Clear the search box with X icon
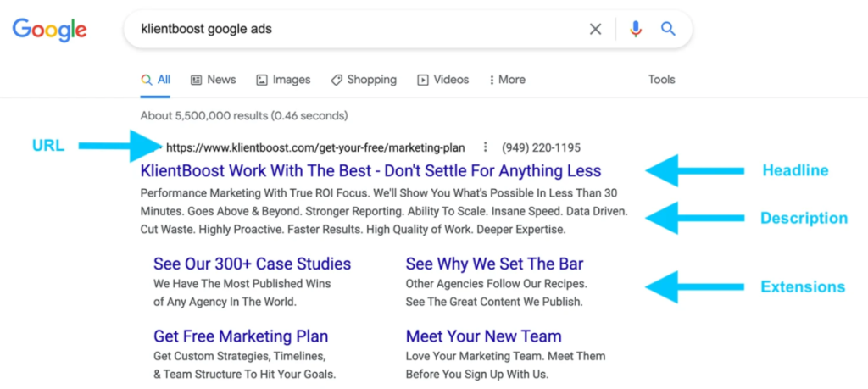868x389 pixels. 595,29
